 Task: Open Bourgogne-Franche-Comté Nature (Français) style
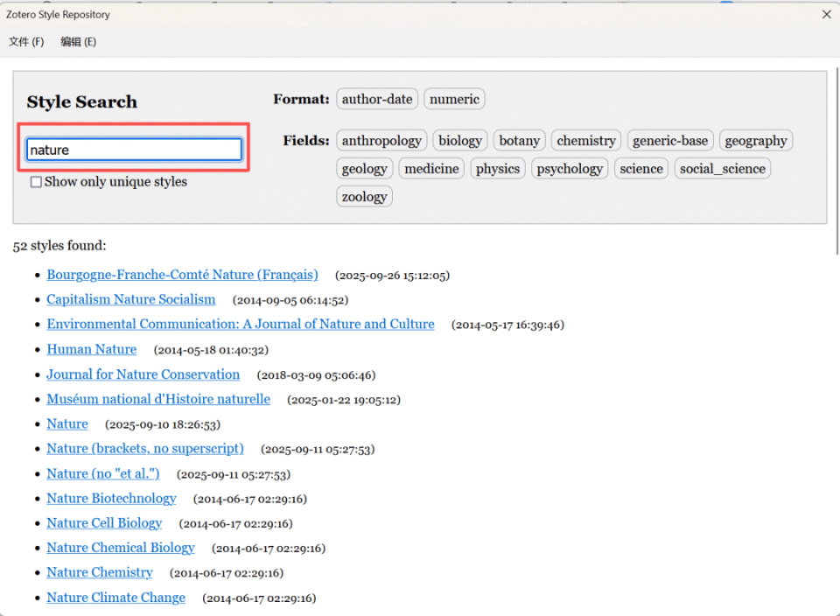point(182,274)
